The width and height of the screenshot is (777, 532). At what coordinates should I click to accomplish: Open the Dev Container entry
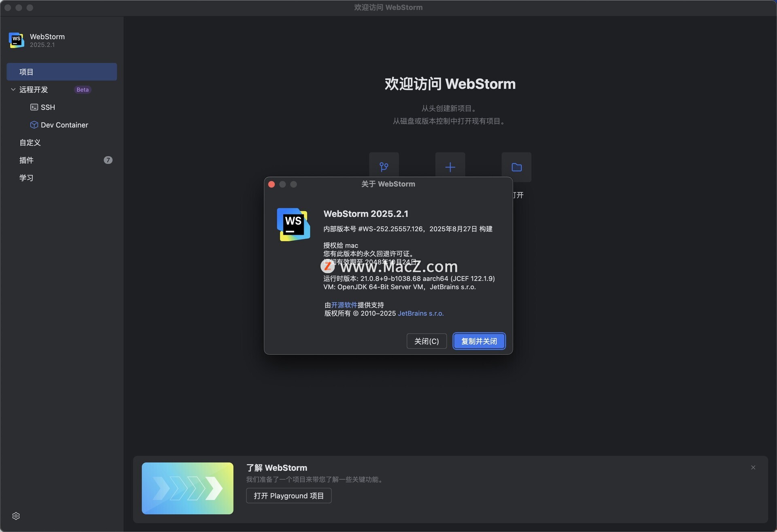click(64, 125)
